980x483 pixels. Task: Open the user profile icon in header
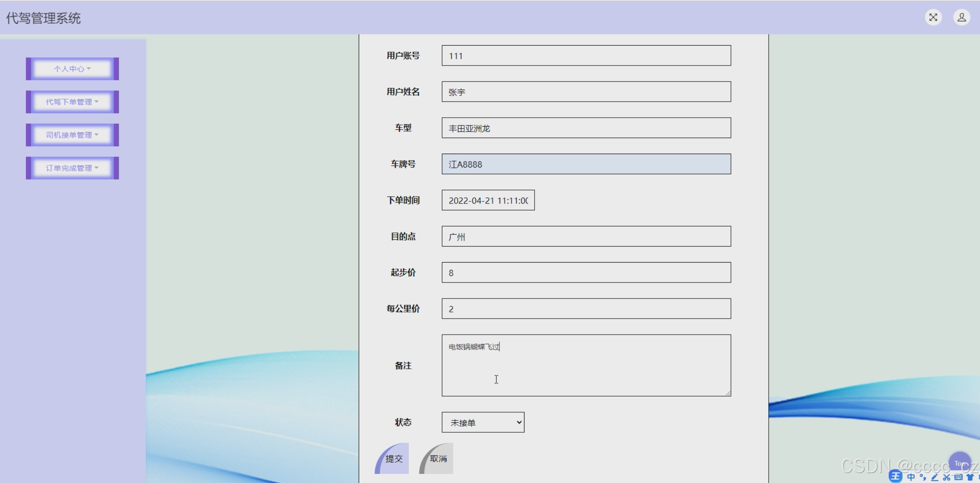coord(961,17)
